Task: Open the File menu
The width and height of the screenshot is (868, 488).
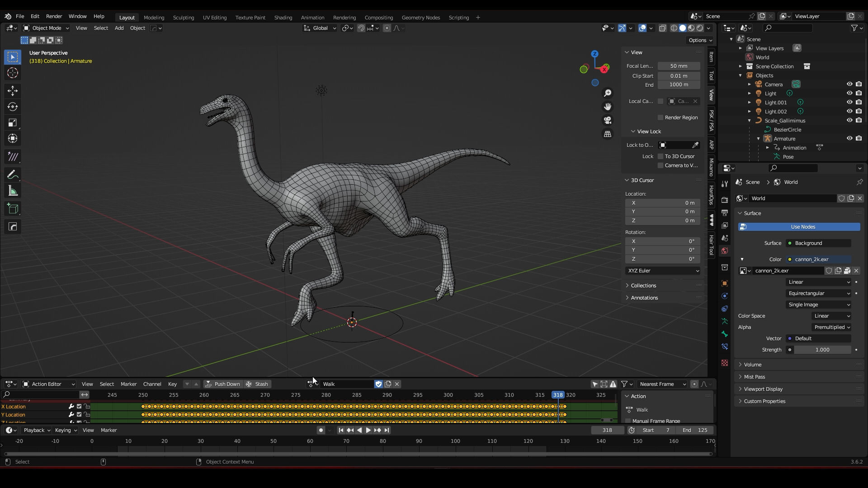Action: click(x=20, y=16)
